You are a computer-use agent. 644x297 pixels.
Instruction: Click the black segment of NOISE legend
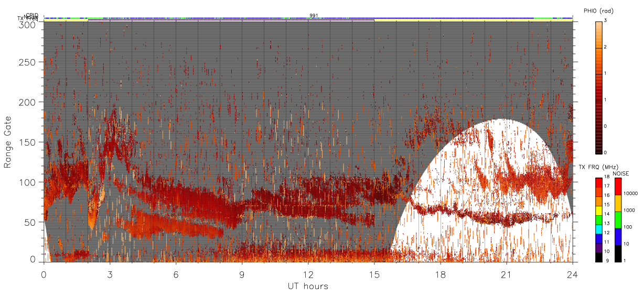[x=618, y=252]
